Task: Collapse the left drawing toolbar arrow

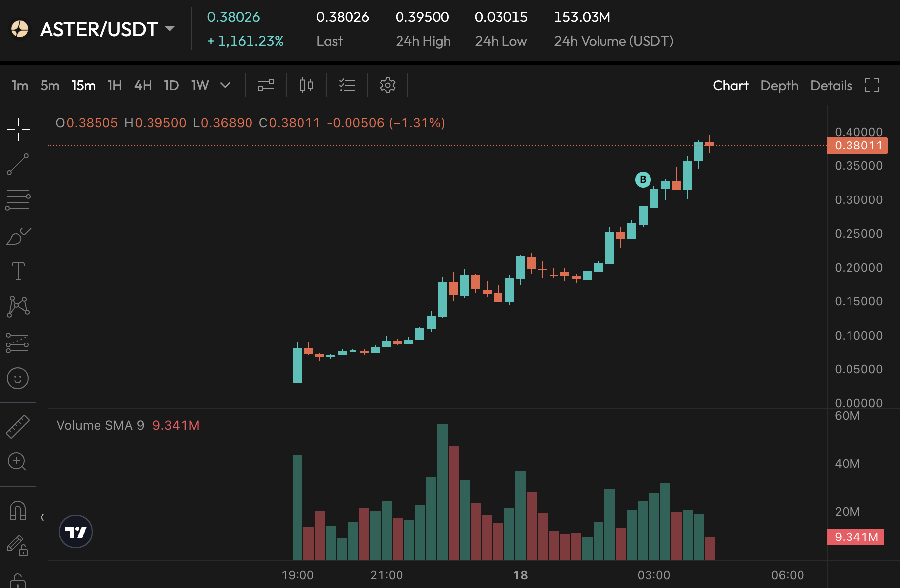Action: (x=42, y=517)
